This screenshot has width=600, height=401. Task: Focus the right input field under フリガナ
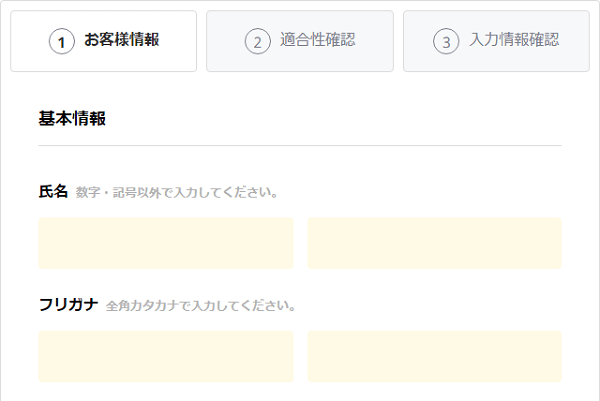(435, 357)
